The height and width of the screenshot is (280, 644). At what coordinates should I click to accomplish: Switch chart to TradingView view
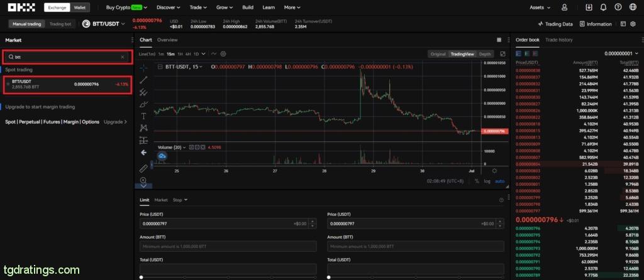pyautogui.click(x=462, y=54)
